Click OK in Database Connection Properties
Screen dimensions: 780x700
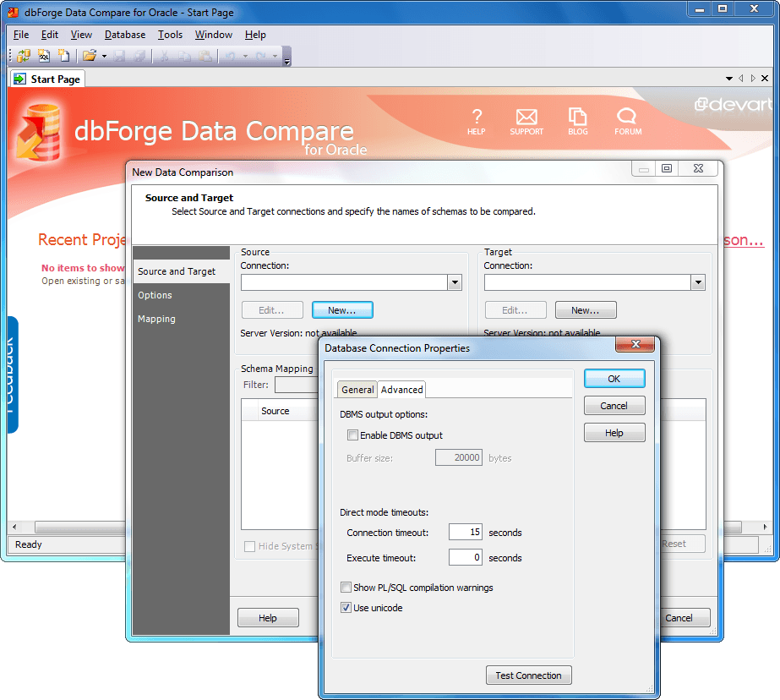tap(614, 379)
